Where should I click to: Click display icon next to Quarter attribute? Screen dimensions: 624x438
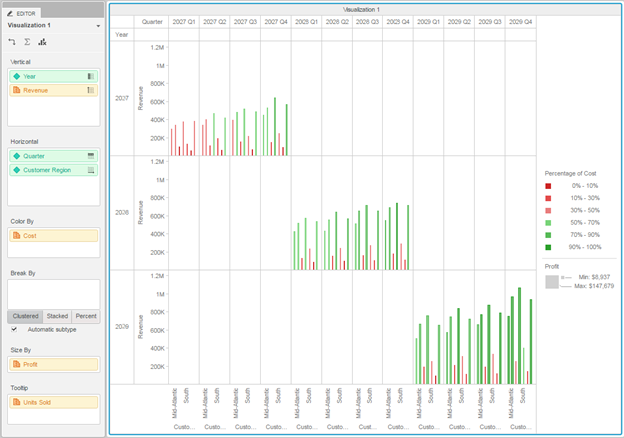91,156
